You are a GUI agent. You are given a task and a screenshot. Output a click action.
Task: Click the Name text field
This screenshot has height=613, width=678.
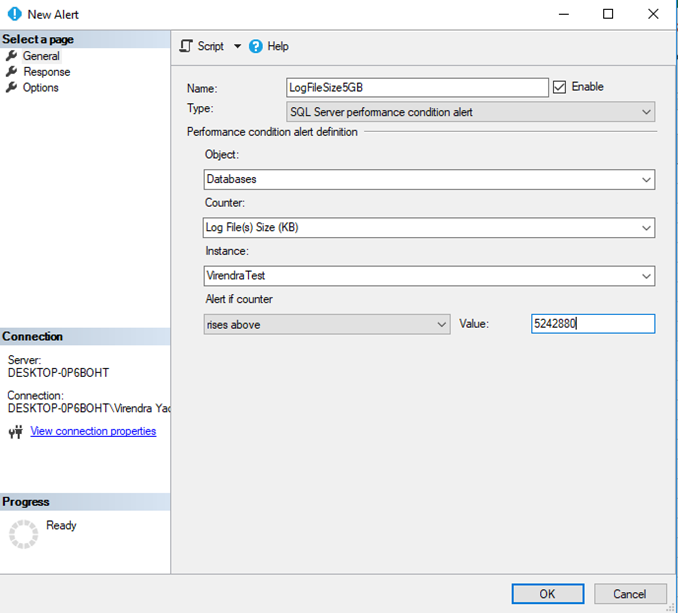(x=417, y=88)
